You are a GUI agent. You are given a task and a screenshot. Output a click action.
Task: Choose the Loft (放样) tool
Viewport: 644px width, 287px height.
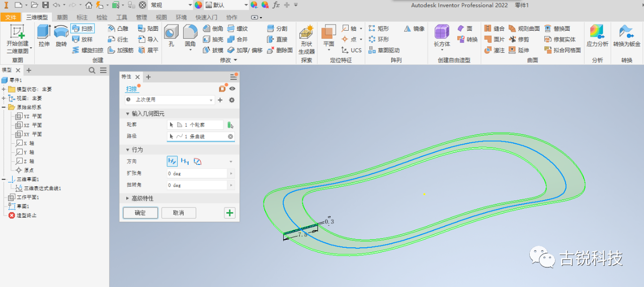83,39
